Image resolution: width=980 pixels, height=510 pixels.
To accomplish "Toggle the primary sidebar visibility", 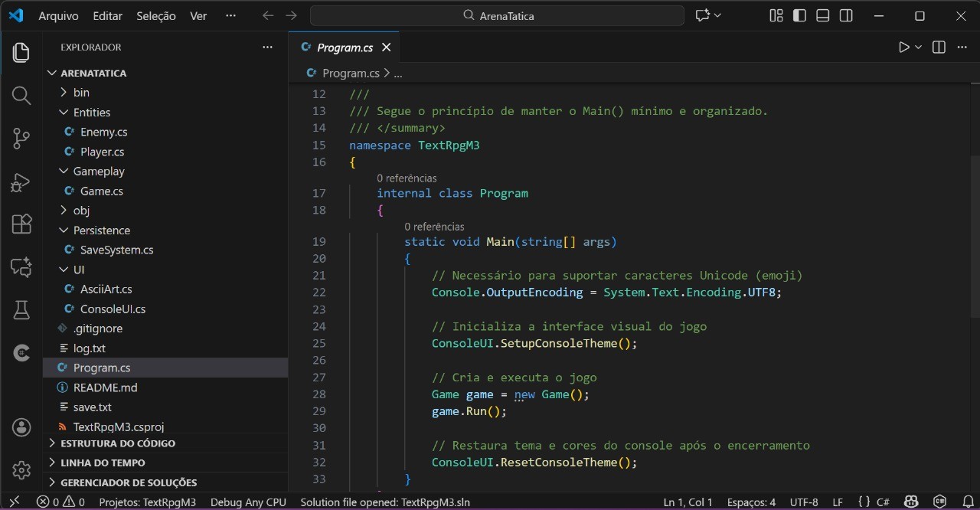I will pos(799,16).
